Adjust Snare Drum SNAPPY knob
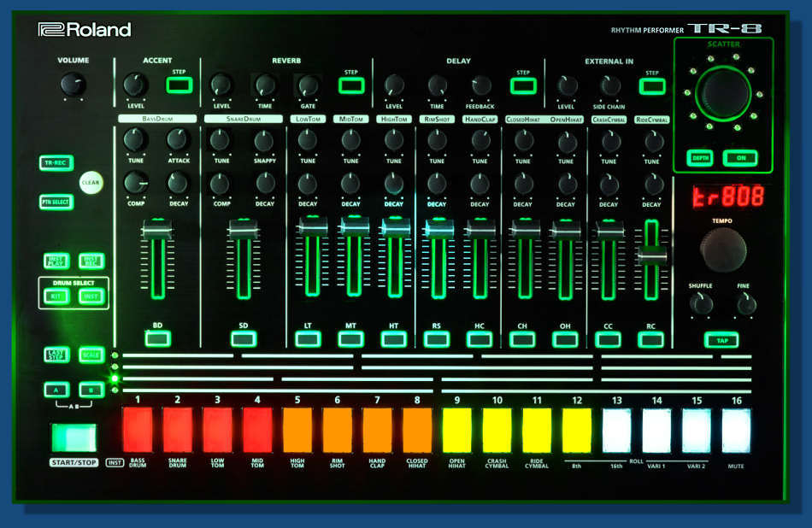The image size is (812, 528). pyautogui.click(x=264, y=140)
